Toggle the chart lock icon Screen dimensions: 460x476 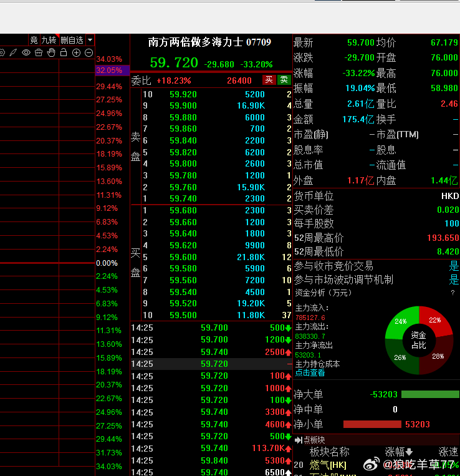pyautogui.click(x=64, y=52)
